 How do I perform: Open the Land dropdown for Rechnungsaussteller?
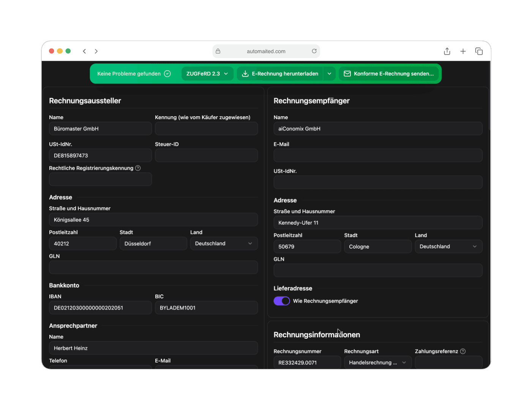[x=224, y=244]
